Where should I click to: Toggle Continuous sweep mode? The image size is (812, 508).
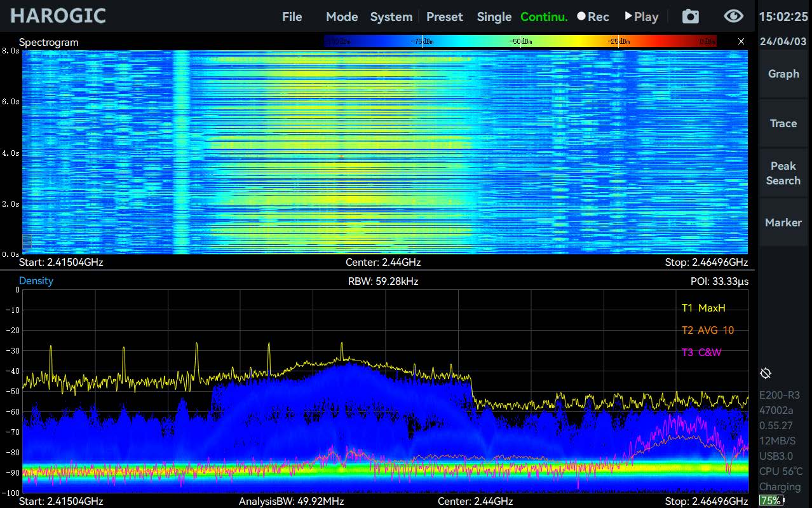[x=544, y=17]
